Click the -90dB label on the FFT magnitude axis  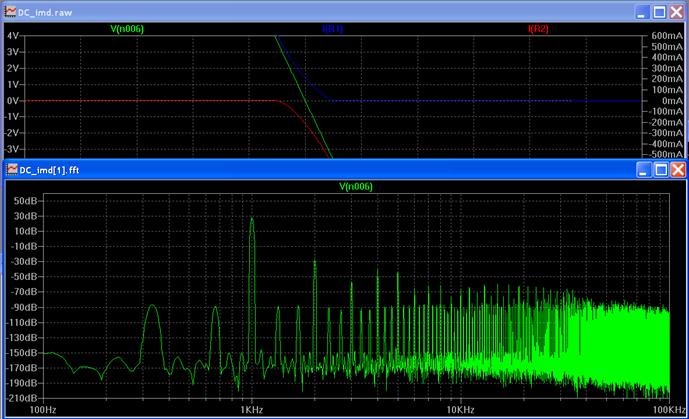point(25,307)
